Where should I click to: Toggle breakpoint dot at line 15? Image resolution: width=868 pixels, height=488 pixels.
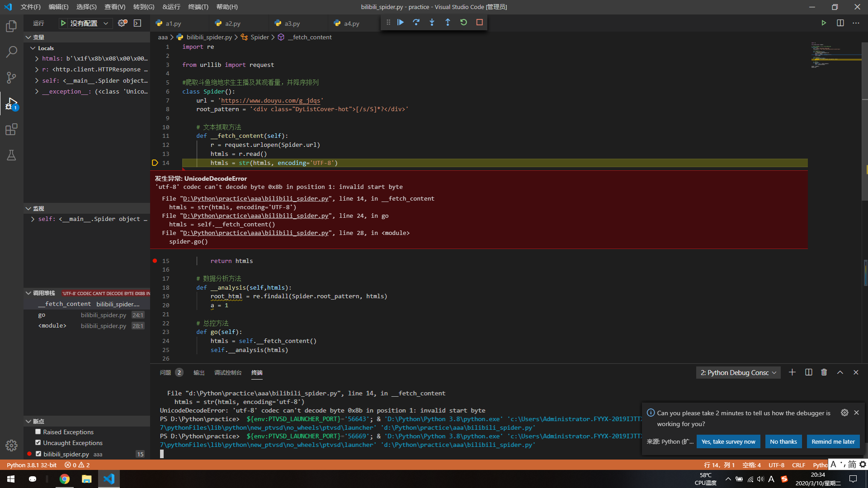[155, 261]
